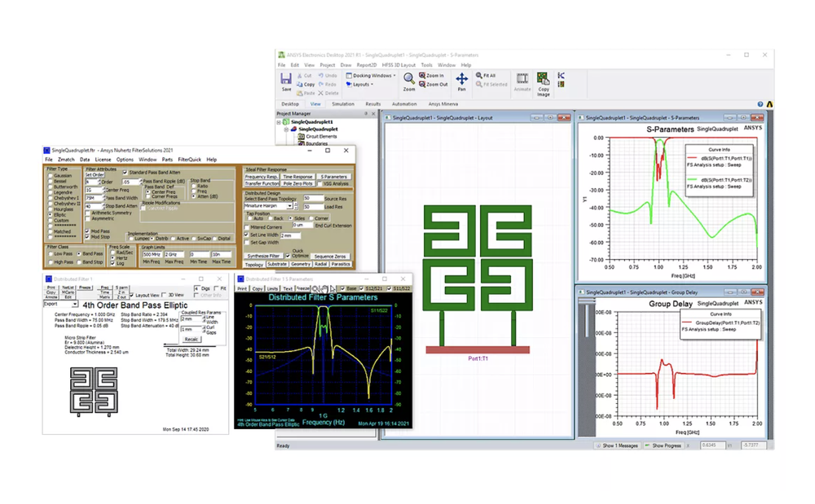This screenshot has width=815, height=504.
Task: Select the Zoom magnifier tool
Action: click(x=409, y=78)
